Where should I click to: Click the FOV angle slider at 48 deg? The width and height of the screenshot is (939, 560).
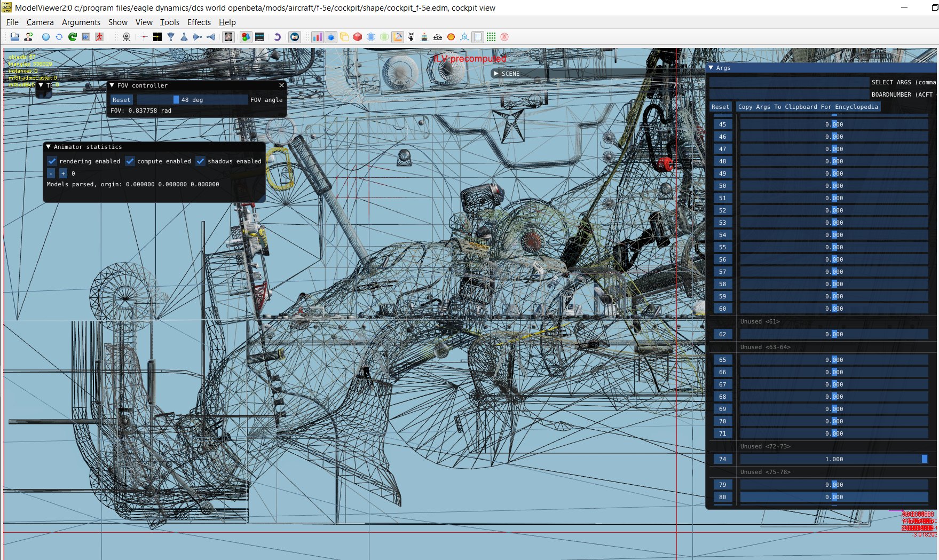coord(192,100)
